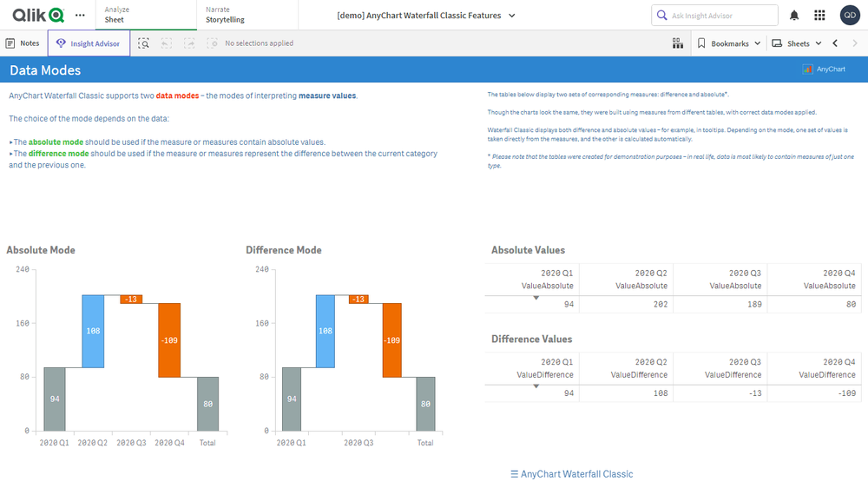Screen dimensions: 868x488
Task: Click the step back selection icon
Action: click(166, 43)
